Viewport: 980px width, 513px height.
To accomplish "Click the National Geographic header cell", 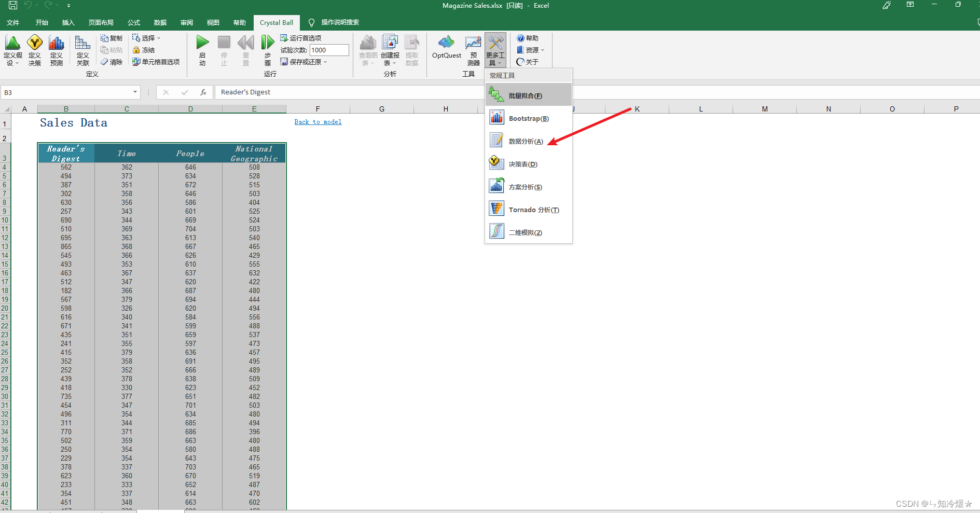I will (x=254, y=154).
